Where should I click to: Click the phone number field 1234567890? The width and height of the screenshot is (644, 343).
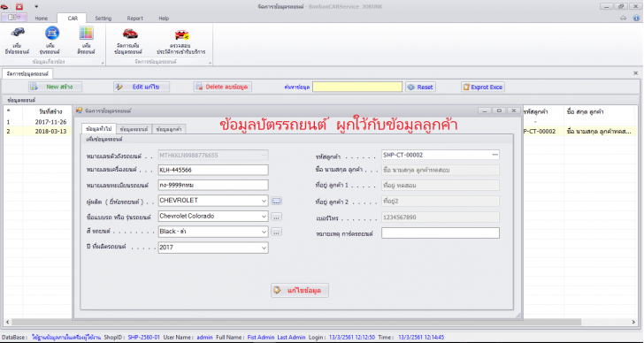(x=441, y=217)
